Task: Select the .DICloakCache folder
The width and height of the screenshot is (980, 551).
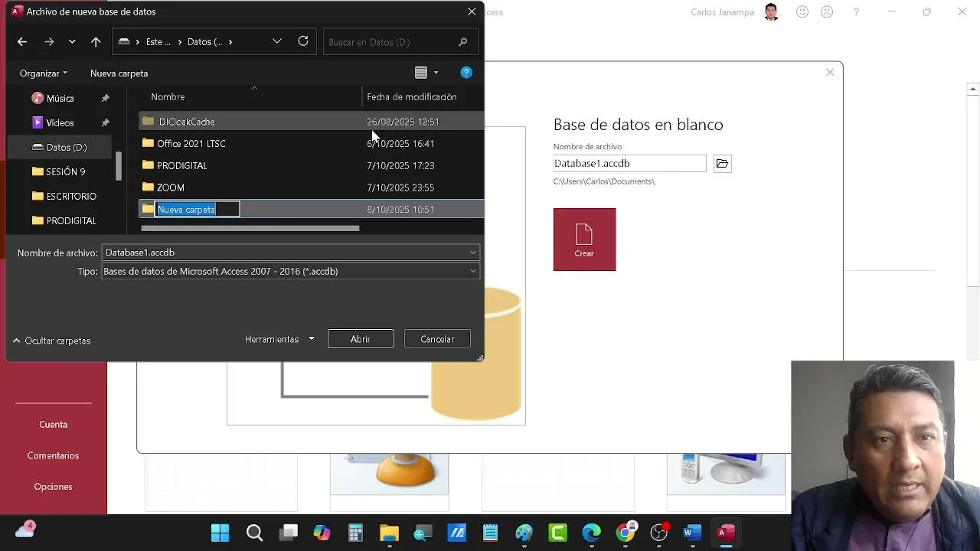Action: coord(311,122)
